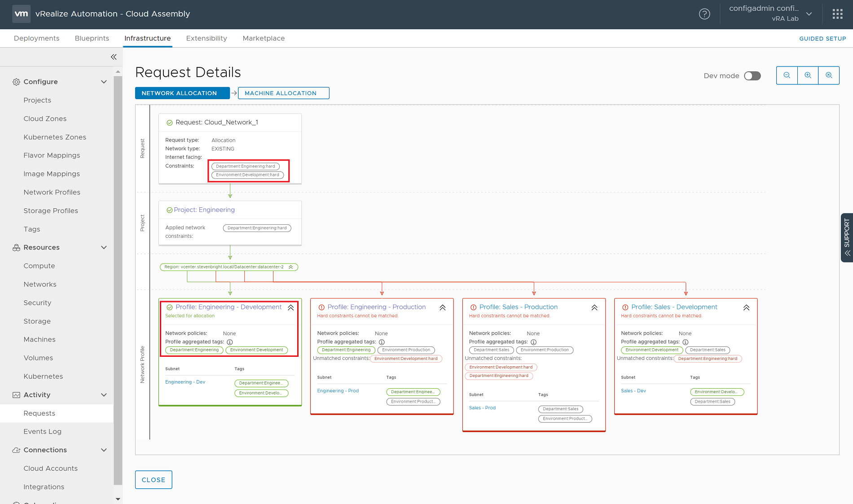Select Network Profiles in the sidebar

[52, 192]
